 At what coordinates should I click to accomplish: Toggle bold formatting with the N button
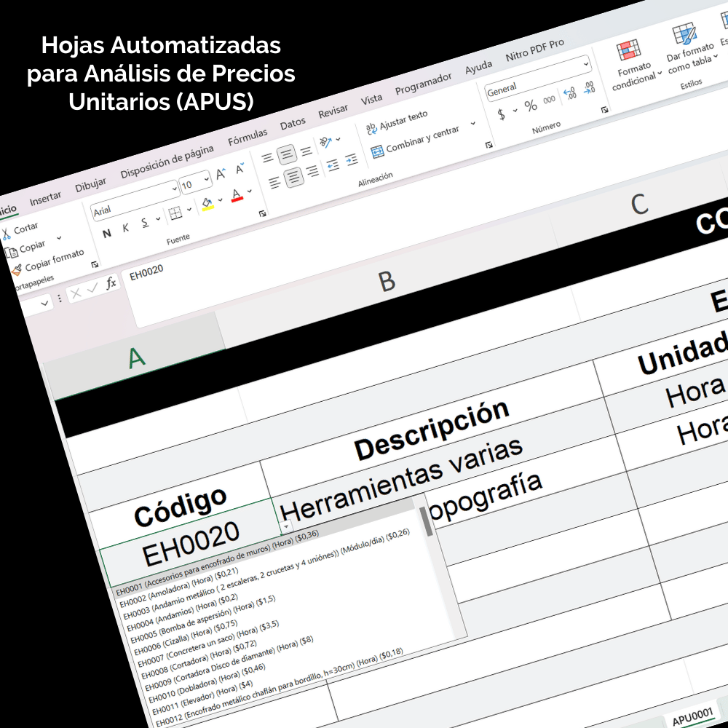107,234
